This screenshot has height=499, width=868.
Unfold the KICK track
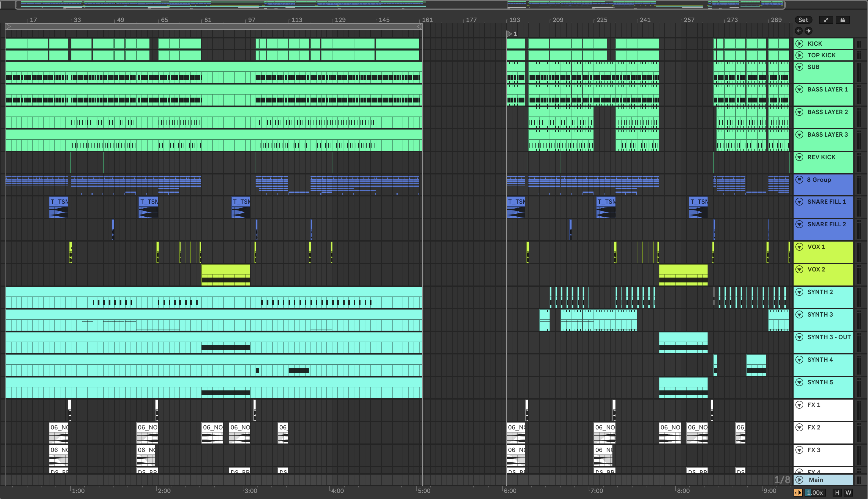click(x=799, y=44)
